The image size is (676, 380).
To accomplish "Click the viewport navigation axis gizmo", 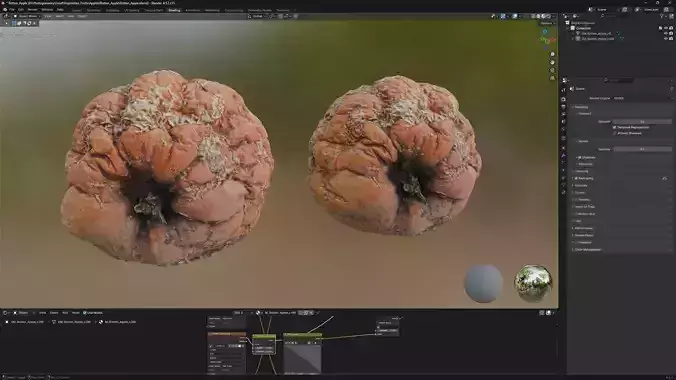I will pos(547,39).
